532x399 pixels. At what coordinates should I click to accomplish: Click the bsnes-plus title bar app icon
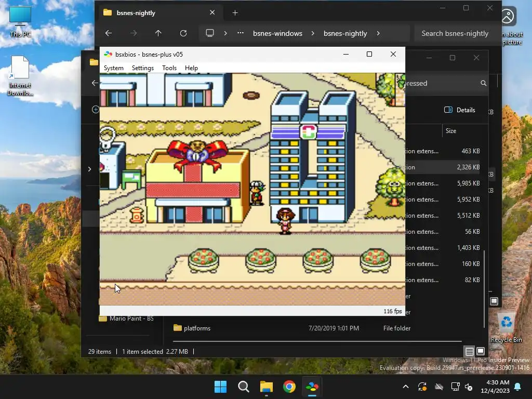(108, 54)
